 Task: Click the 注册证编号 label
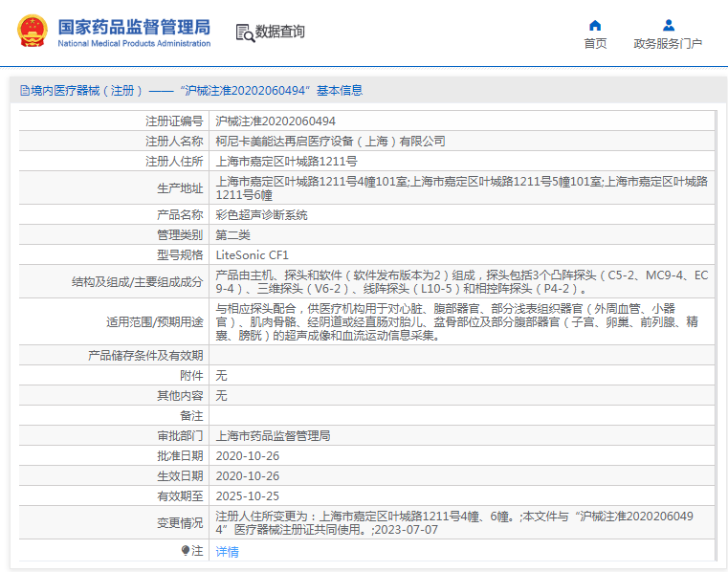(x=174, y=121)
